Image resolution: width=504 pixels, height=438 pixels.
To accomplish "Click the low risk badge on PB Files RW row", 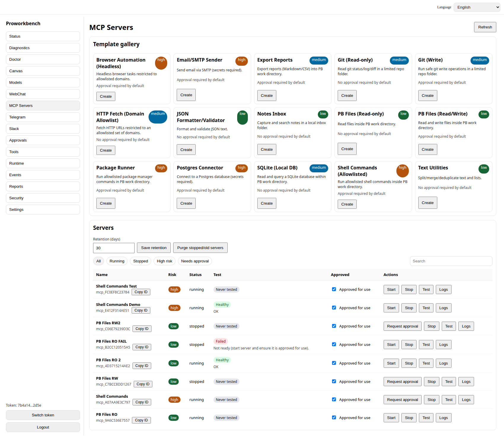I will 173,381.
